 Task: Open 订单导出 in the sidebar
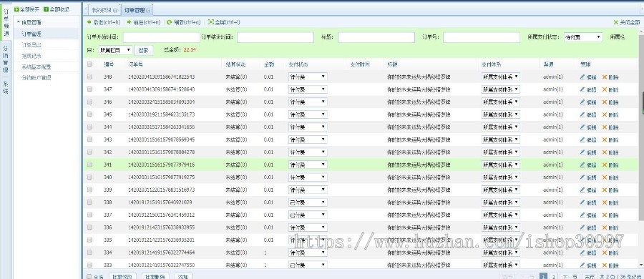coord(31,45)
